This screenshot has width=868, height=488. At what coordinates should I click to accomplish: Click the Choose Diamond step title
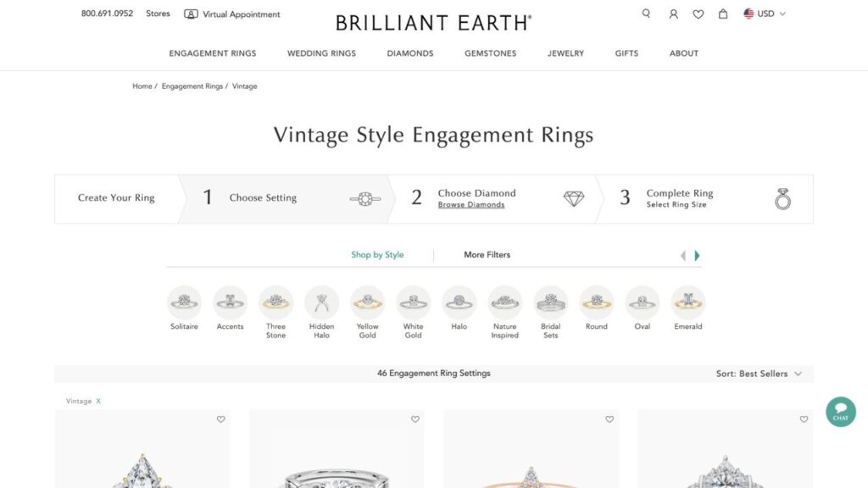coord(476,193)
